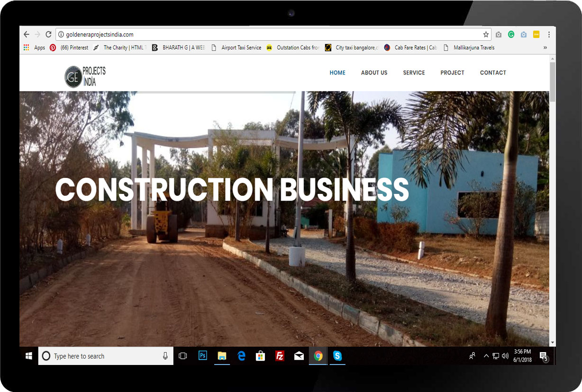
Task: Click the GE Projects India logo
Action: point(85,76)
